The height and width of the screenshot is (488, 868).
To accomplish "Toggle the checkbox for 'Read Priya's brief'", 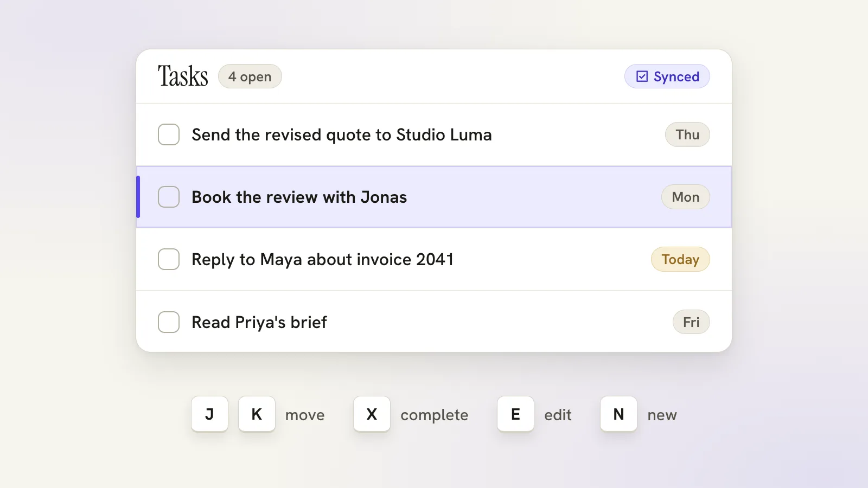I will coord(169,322).
